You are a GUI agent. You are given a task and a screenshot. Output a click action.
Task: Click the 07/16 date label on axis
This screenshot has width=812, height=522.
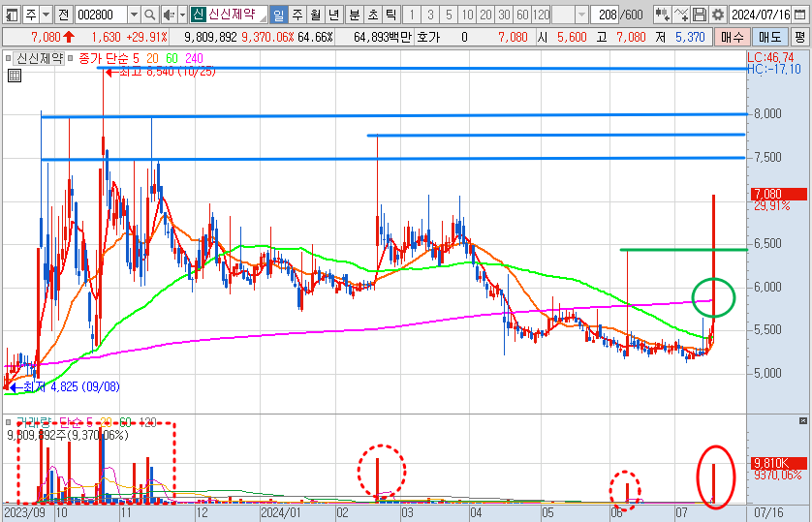768,513
